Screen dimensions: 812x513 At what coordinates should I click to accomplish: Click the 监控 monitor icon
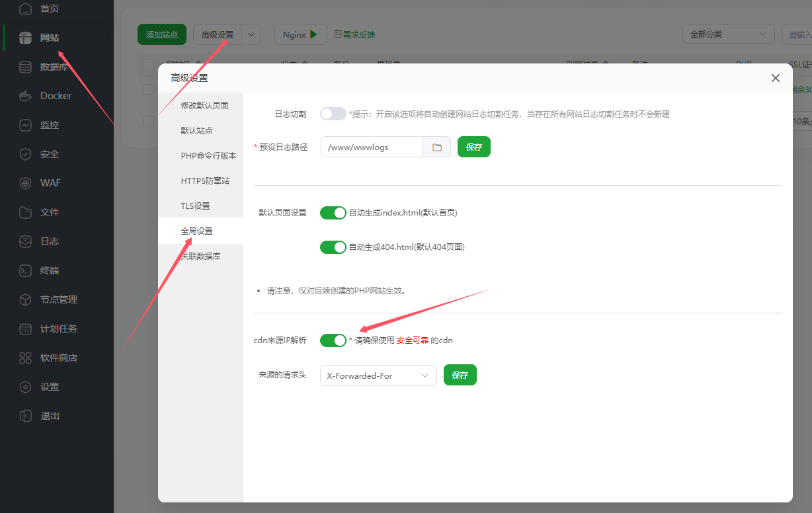(x=25, y=125)
